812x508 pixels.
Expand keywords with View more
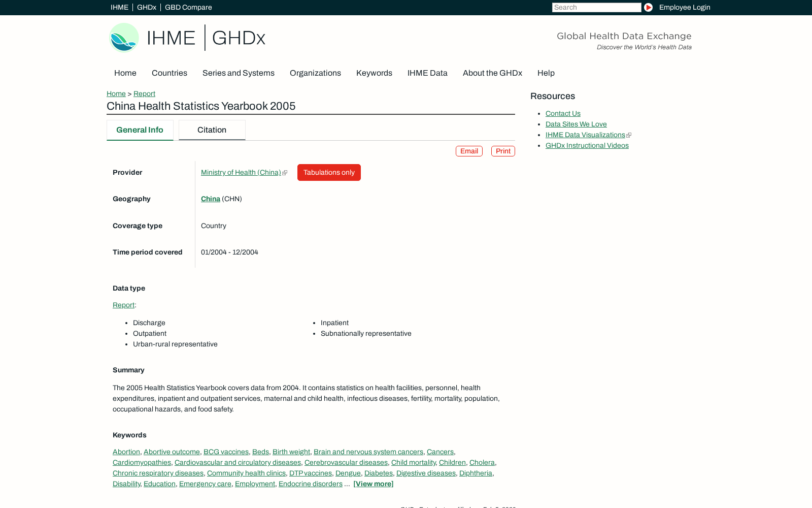[x=374, y=484]
